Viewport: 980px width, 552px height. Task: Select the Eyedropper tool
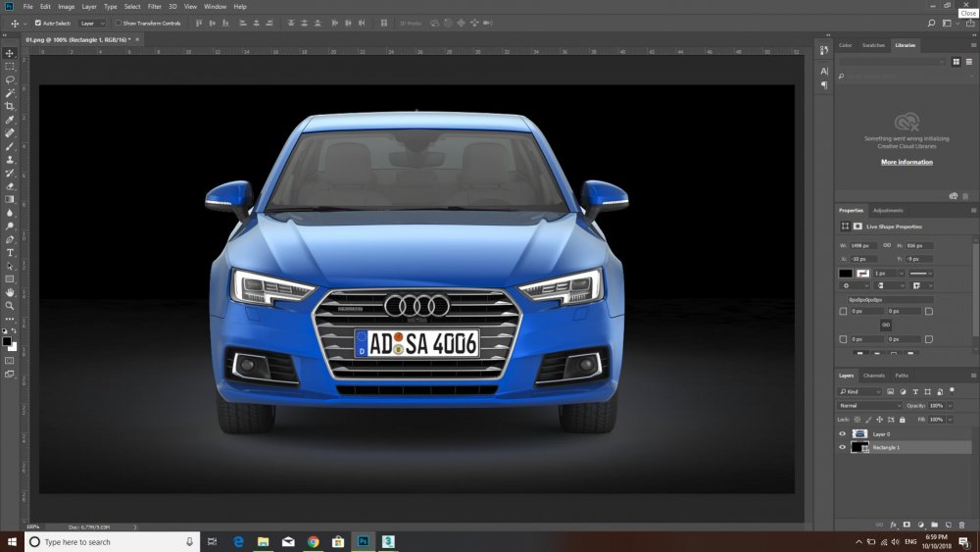(x=10, y=120)
